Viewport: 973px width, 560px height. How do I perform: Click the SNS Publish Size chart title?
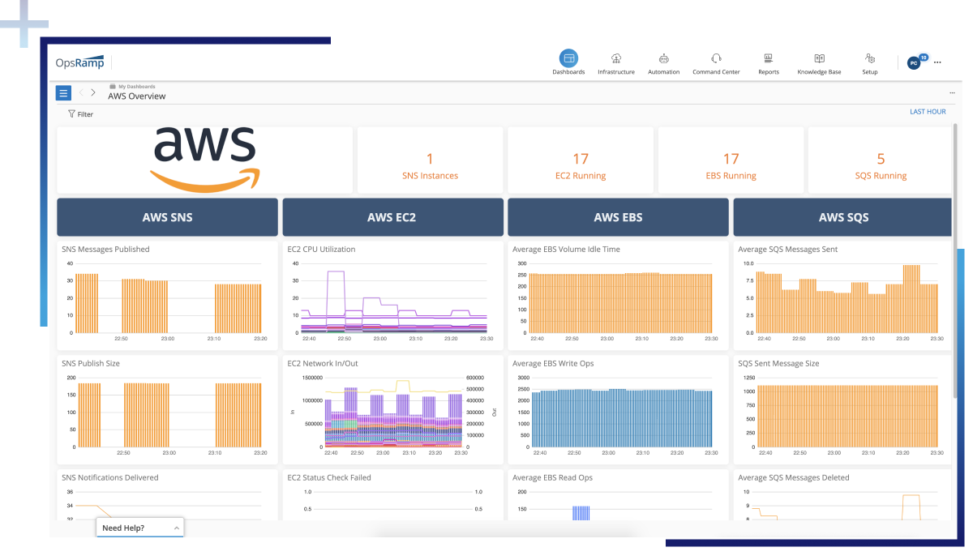tap(91, 364)
